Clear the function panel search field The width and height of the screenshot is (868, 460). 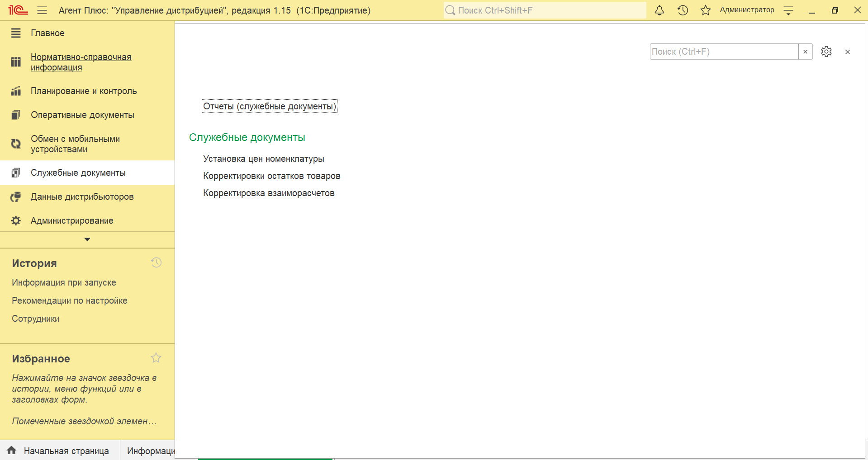tap(805, 52)
